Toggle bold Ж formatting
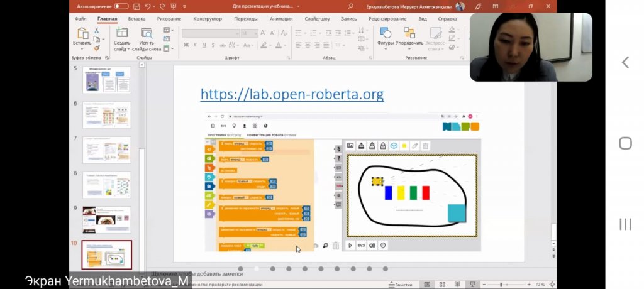Viewport: 644px width, 289px height. tap(186, 45)
